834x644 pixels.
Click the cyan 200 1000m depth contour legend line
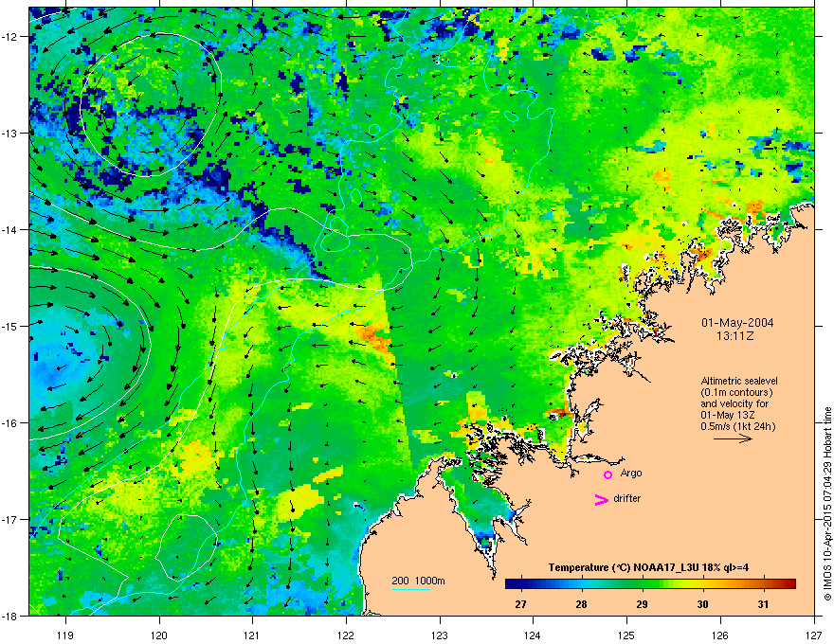coord(411,589)
